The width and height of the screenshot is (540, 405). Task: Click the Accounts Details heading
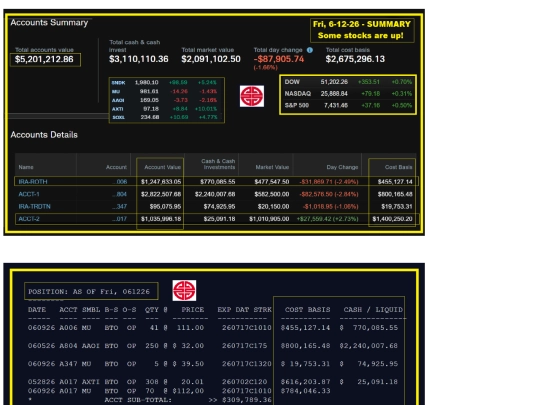click(x=44, y=135)
